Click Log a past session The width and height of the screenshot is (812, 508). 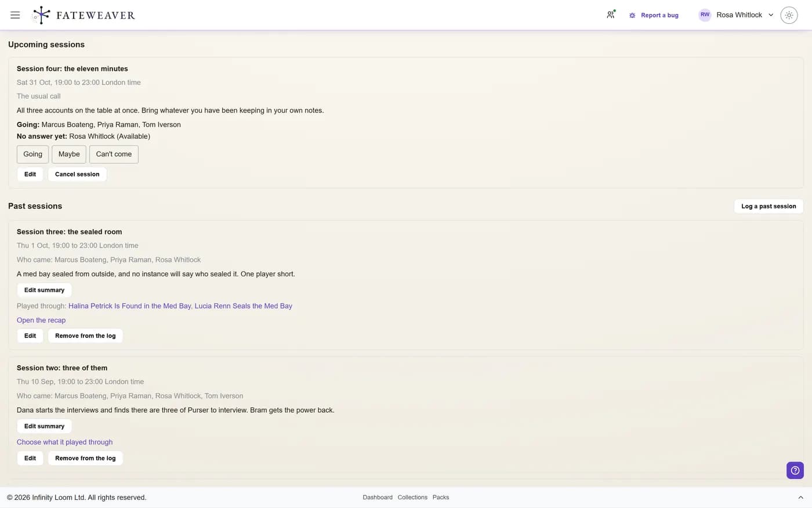tap(768, 206)
